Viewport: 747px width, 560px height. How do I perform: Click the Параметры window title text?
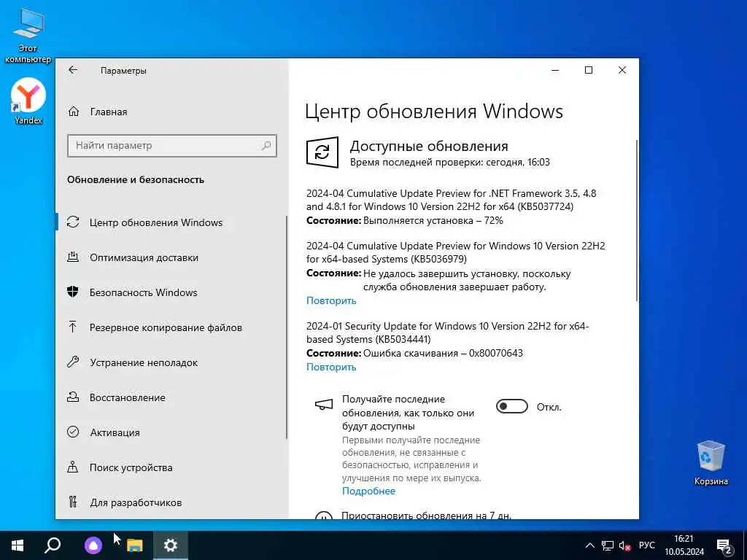pos(123,71)
